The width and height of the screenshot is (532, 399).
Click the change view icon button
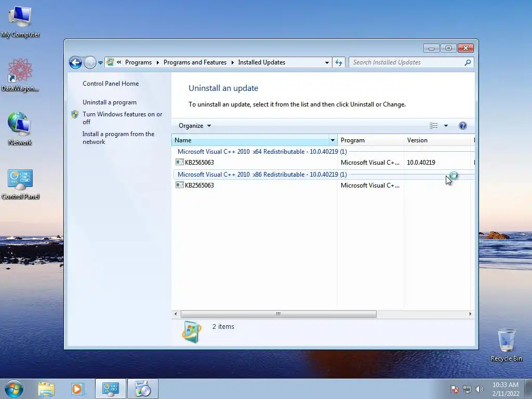pos(434,126)
